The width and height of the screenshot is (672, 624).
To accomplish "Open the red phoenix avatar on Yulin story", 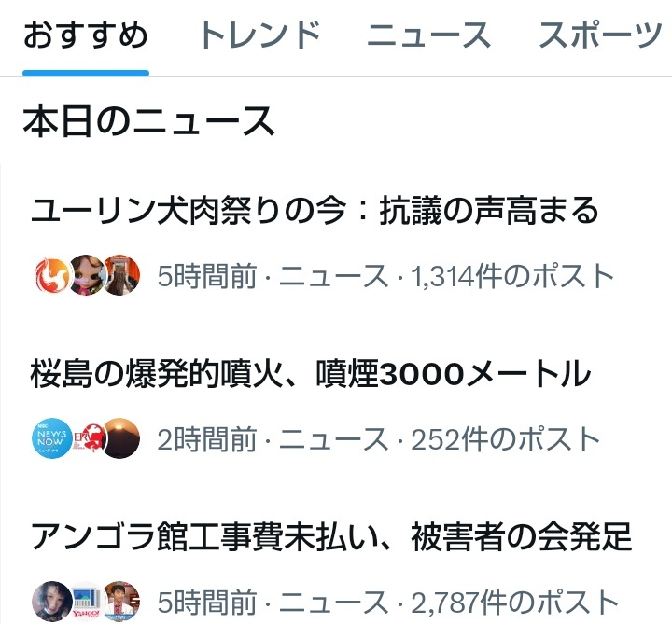I will point(52,275).
